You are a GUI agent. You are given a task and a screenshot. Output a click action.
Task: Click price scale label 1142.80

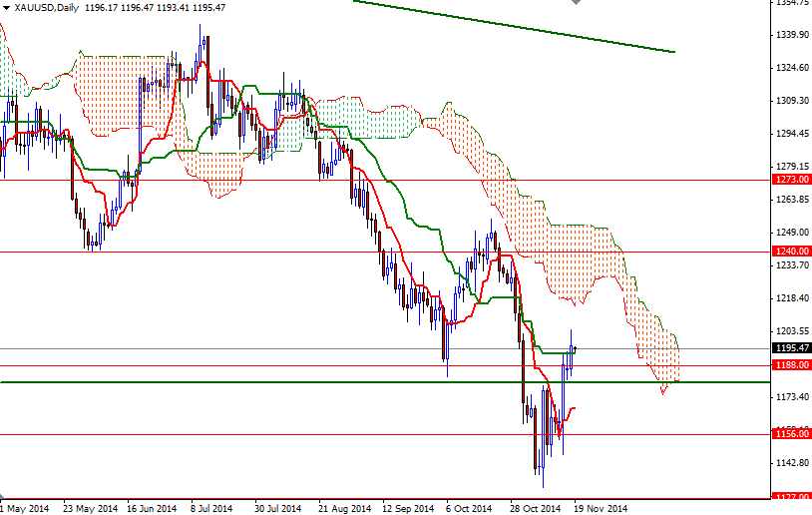click(792, 463)
